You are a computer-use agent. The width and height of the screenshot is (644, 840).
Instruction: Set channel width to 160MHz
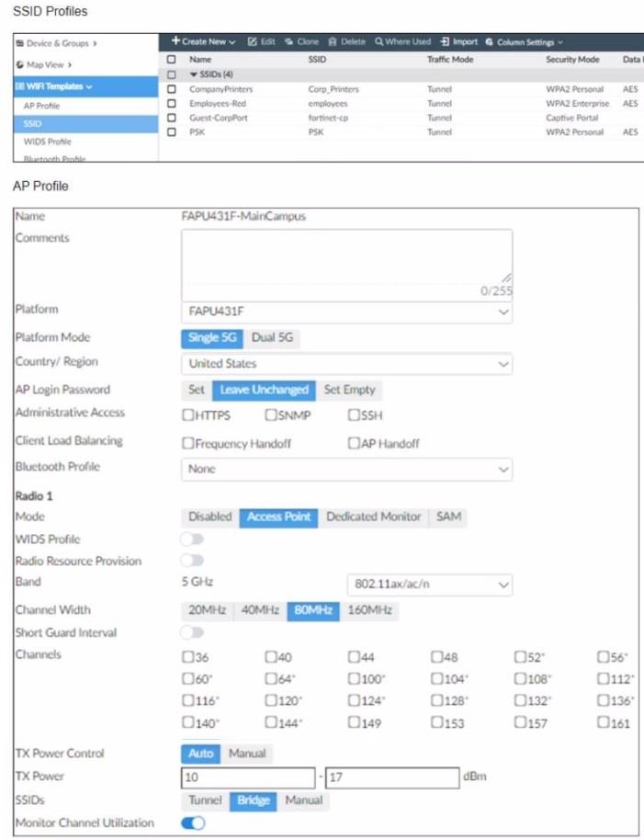[x=369, y=610]
